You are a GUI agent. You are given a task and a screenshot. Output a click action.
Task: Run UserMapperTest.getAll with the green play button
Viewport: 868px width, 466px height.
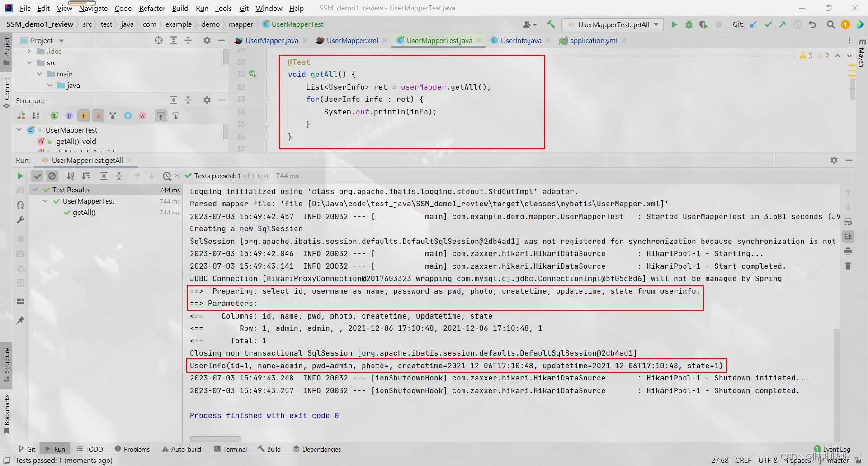pos(674,24)
